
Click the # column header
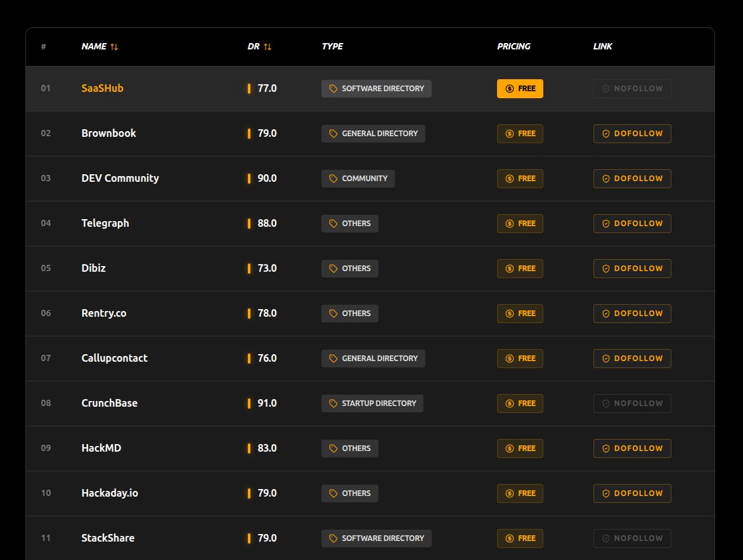click(x=44, y=46)
